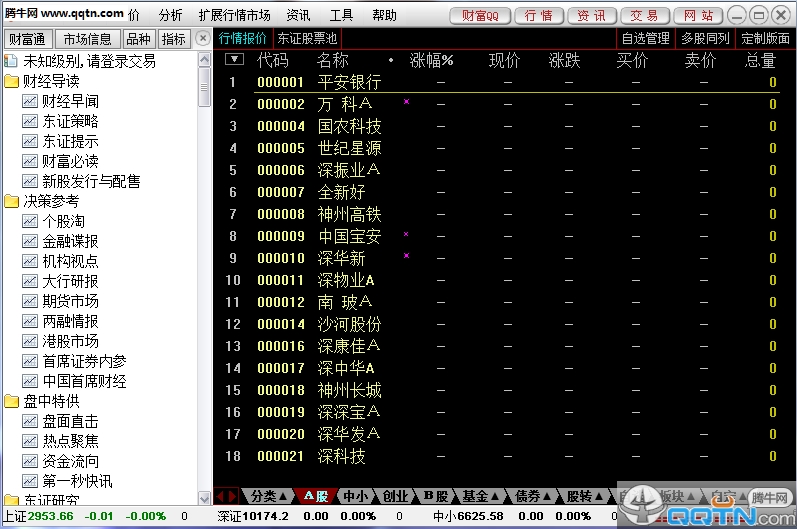Click the 行情 top button
Image resolution: width=797 pixels, height=529 pixels.
coord(539,16)
